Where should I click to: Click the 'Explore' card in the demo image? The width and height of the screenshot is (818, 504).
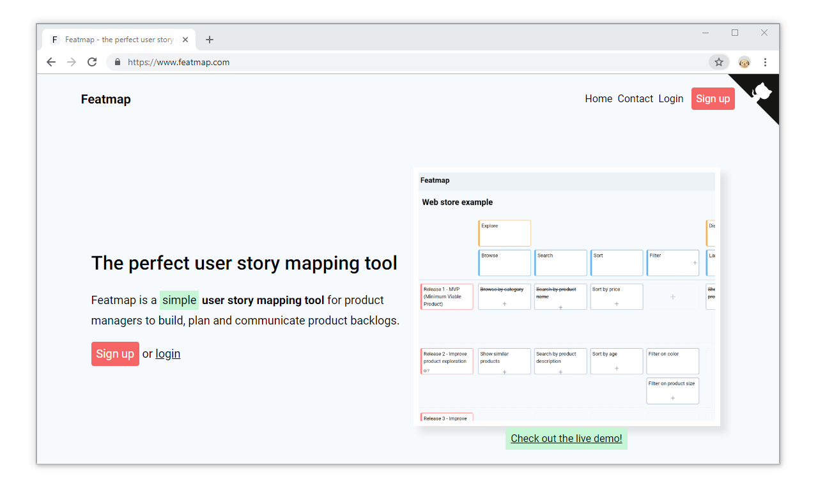[x=504, y=233]
